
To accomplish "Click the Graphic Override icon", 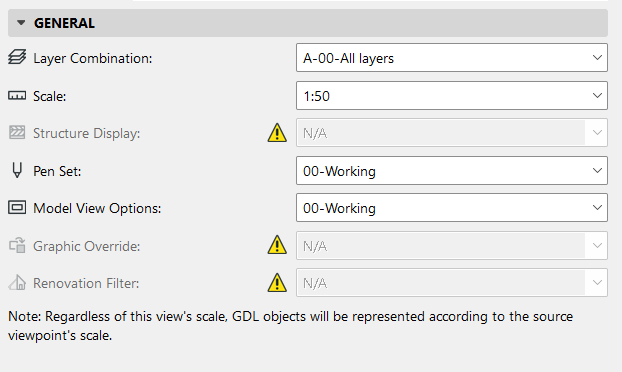I will pyautogui.click(x=17, y=245).
